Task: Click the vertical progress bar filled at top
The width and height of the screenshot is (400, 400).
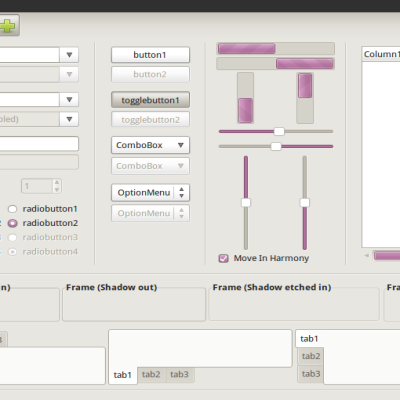Action: tap(305, 98)
